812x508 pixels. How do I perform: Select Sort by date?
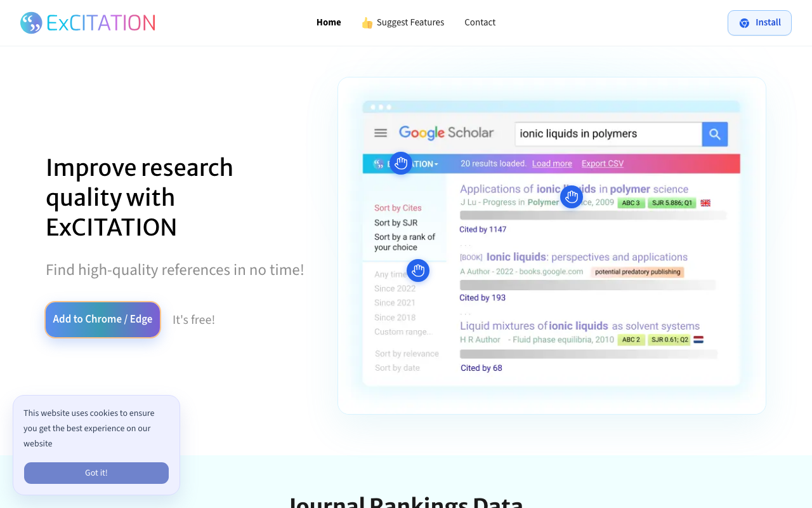click(x=397, y=368)
